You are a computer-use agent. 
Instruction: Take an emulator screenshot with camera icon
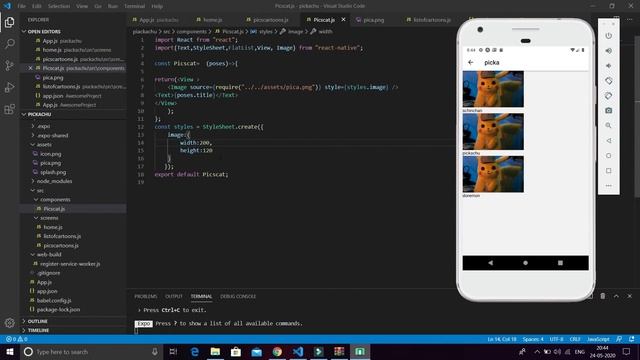click(609, 111)
